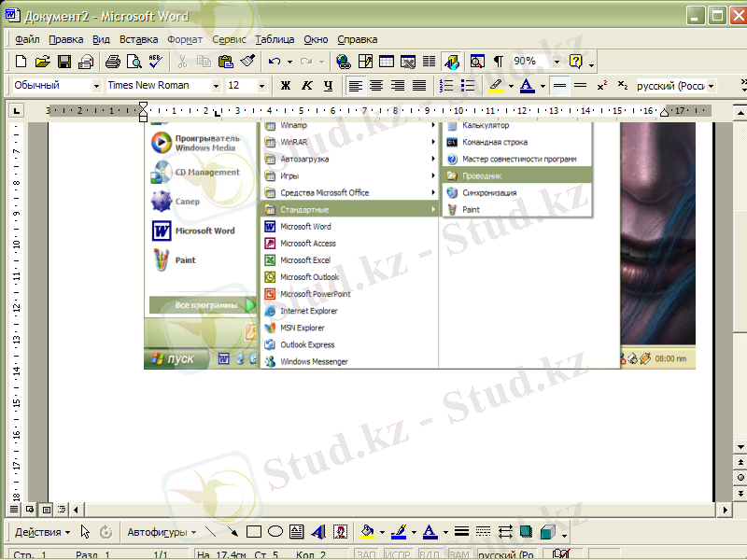The image size is (747, 560).
Task: Click the E-mail envelope toolbar icon
Action: pos(86,62)
